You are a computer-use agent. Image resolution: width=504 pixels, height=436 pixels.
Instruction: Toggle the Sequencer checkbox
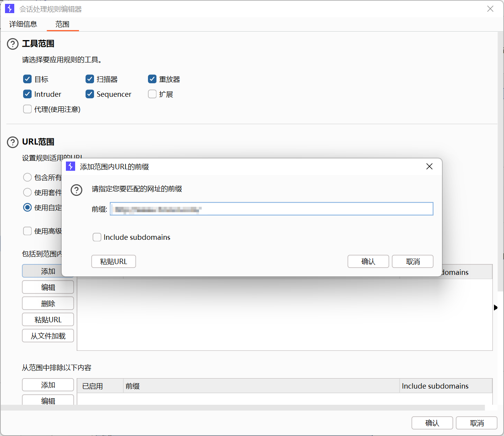[x=90, y=94]
